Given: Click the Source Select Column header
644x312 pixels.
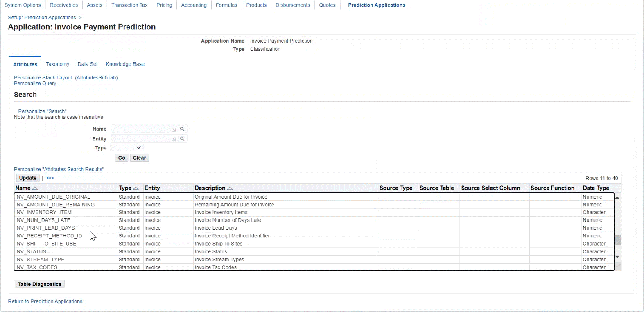Looking at the screenshot, I should 490,188.
